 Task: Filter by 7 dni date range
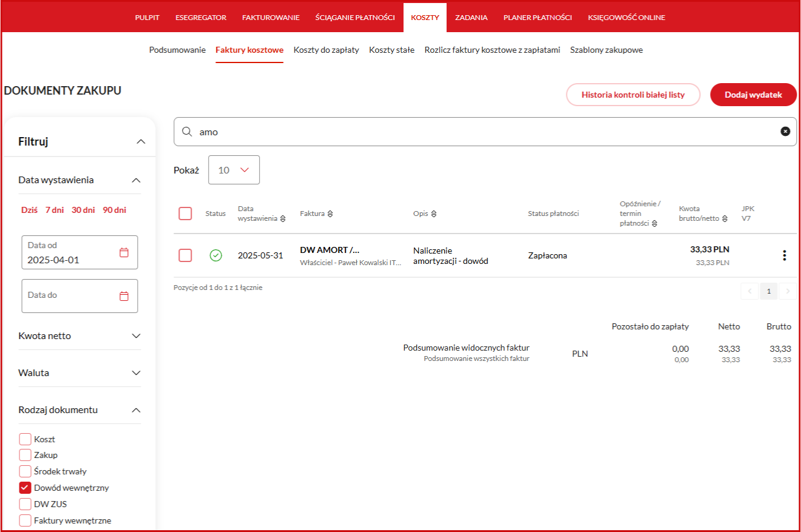coord(55,210)
